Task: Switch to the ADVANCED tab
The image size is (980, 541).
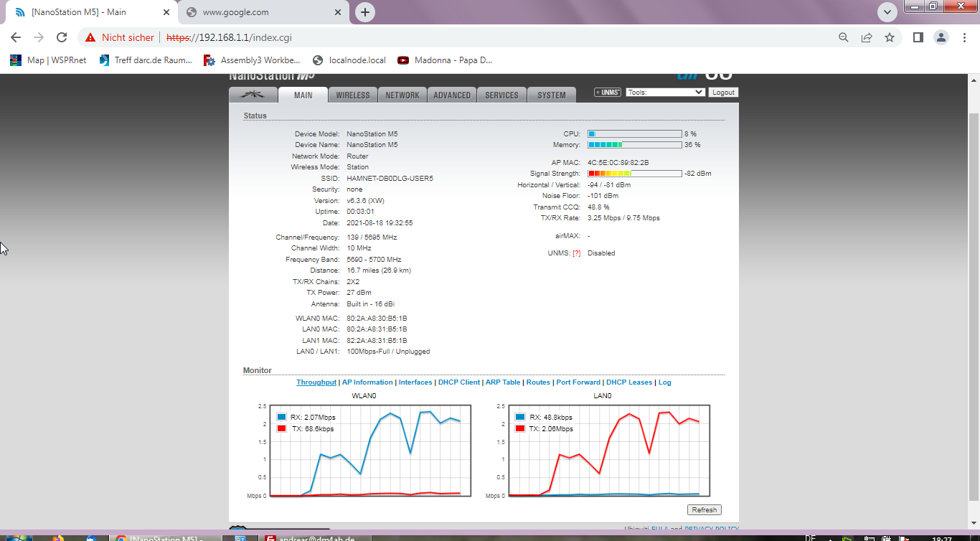Action: pyautogui.click(x=452, y=95)
